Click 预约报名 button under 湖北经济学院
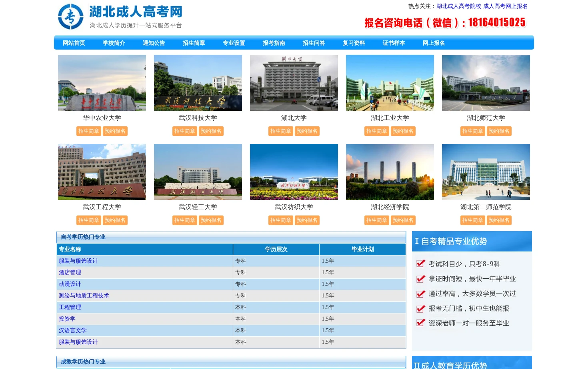This screenshot has width=588, height=369. pos(403,220)
